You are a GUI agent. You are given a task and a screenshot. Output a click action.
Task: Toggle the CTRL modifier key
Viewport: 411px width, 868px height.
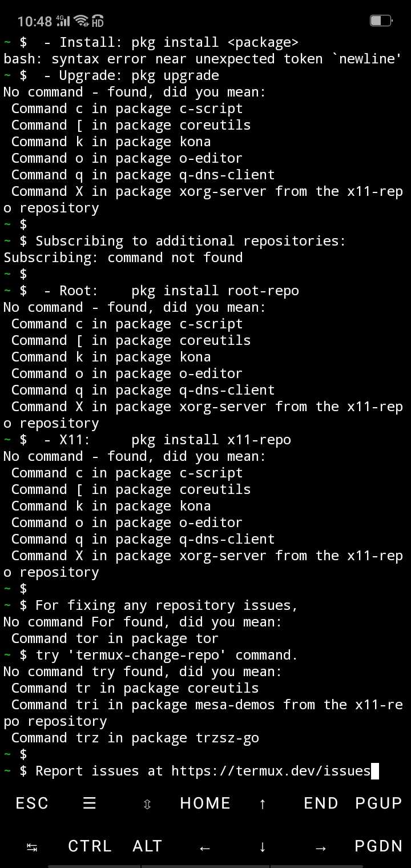[x=90, y=846]
